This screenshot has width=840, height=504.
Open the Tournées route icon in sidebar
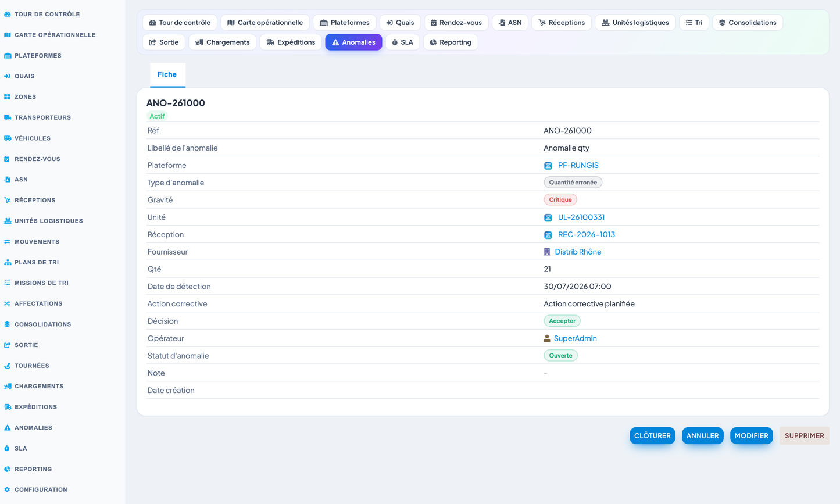8,366
